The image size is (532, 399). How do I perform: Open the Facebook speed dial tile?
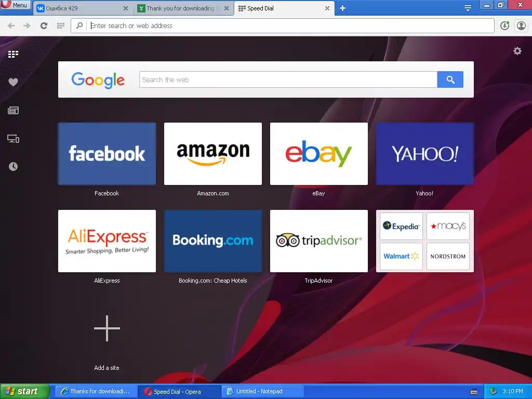(107, 154)
